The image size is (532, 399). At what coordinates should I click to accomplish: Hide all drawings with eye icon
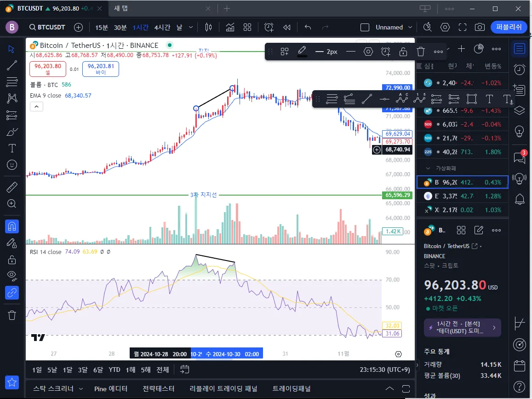11,276
